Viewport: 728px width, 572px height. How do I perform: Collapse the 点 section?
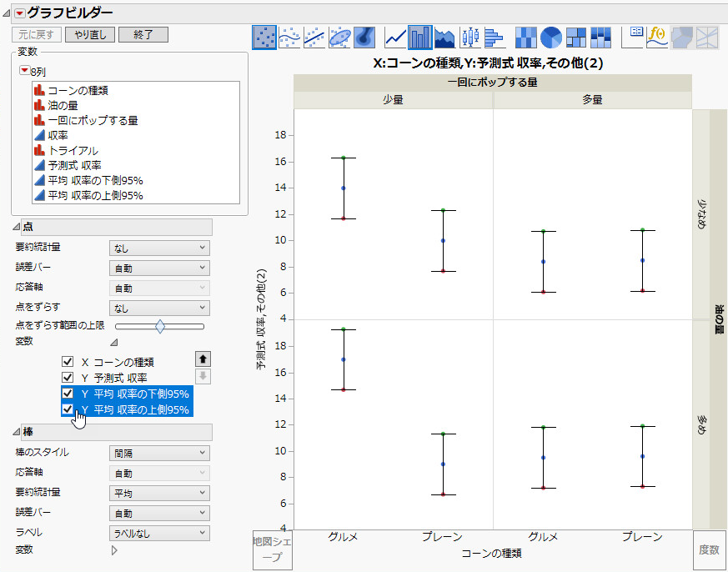(x=17, y=227)
